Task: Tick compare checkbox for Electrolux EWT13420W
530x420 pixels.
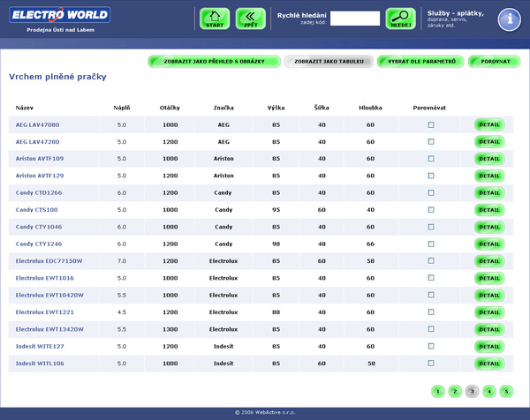Action: pyautogui.click(x=431, y=329)
